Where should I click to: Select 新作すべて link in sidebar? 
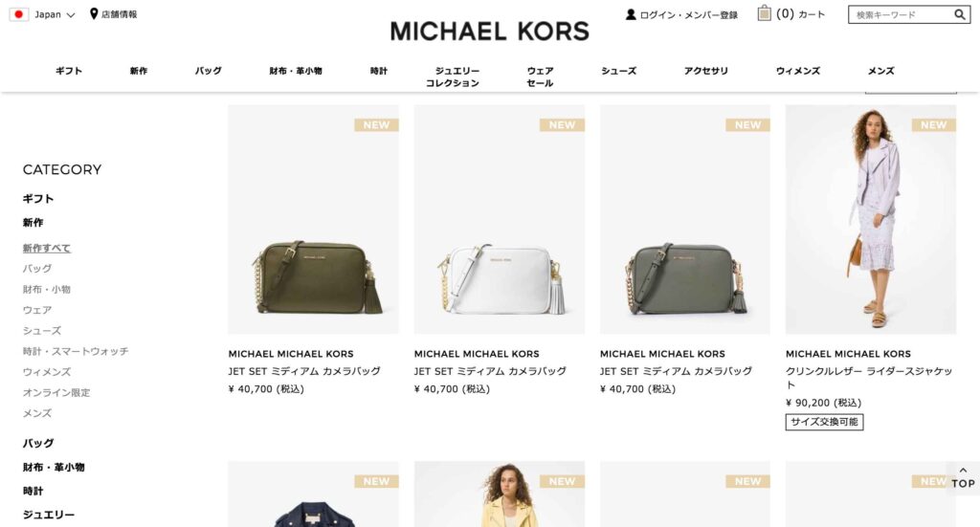(x=47, y=248)
